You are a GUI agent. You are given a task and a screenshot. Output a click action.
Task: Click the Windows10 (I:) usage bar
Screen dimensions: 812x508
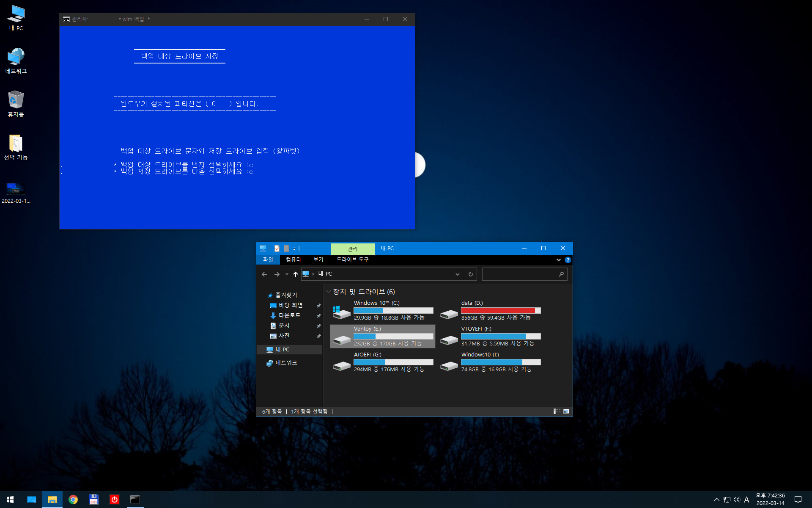[501, 362]
